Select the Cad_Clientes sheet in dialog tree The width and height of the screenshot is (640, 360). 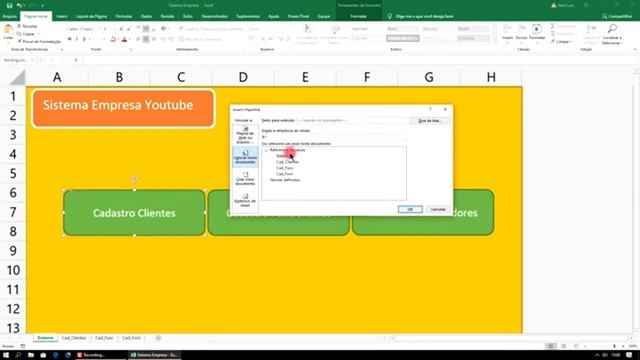[287, 162]
